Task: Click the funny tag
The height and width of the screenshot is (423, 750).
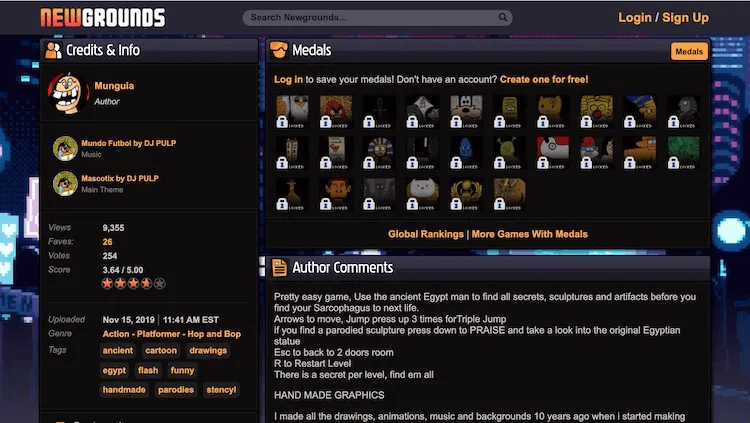Action: click(x=182, y=370)
